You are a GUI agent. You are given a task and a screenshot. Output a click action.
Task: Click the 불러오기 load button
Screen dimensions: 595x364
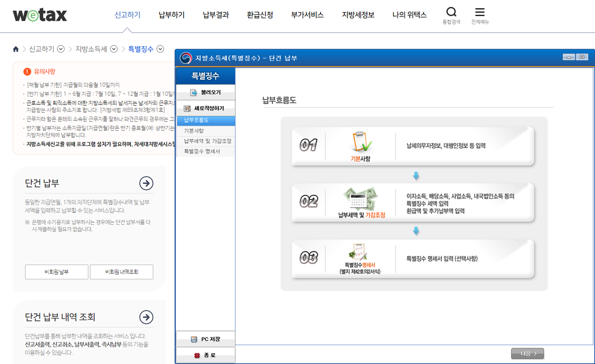(205, 92)
